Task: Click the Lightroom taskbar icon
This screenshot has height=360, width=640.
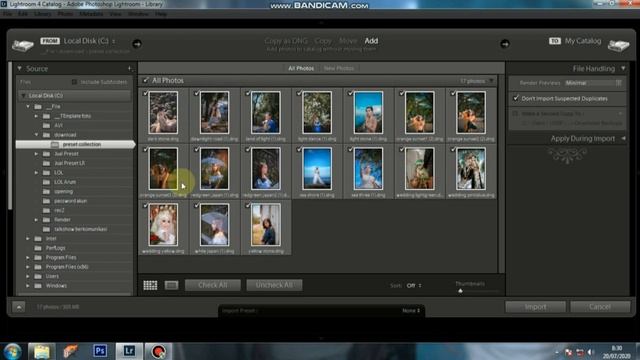Action: coord(129,351)
